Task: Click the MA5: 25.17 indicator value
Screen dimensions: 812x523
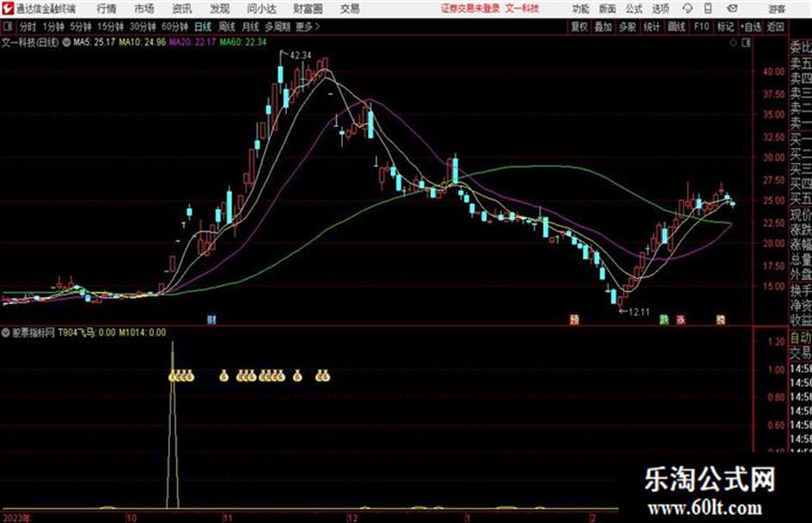Action: coord(94,42)
